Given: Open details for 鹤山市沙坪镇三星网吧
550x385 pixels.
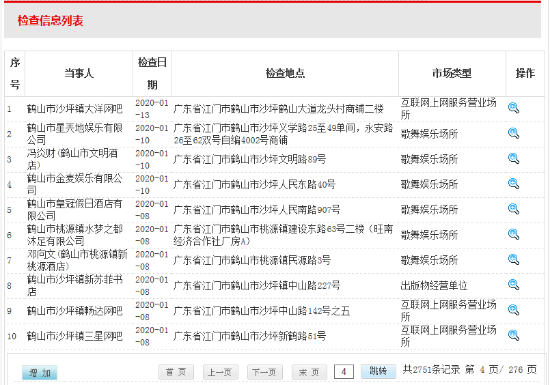Looking at the screenshot, I should pyautogui.click(x=513, y=335).
